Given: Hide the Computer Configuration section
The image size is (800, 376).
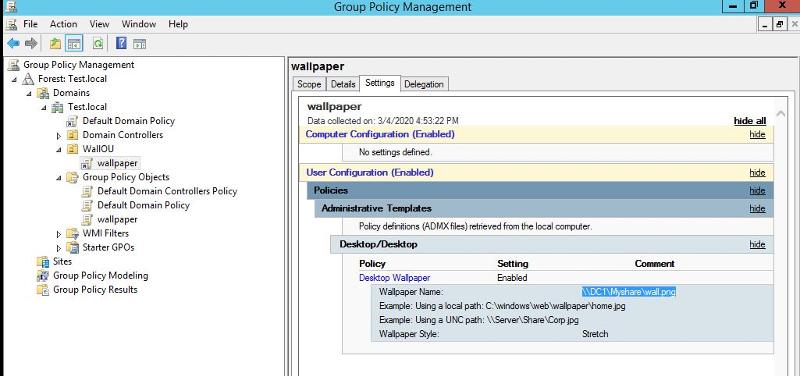Looking at the screenshot, I should click(757, 135).
